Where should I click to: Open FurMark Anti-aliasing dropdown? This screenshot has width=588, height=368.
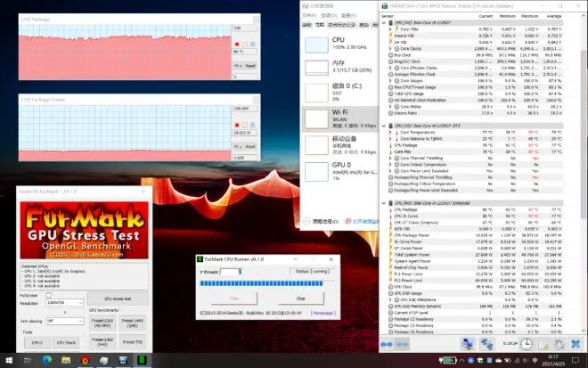(x=64, y=321)
